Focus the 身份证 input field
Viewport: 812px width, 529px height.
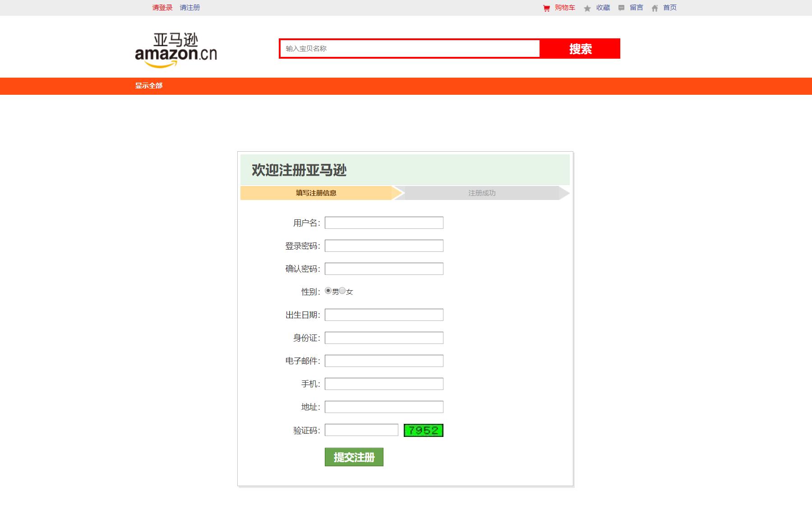pyautogui.click(x=384, y=338)
